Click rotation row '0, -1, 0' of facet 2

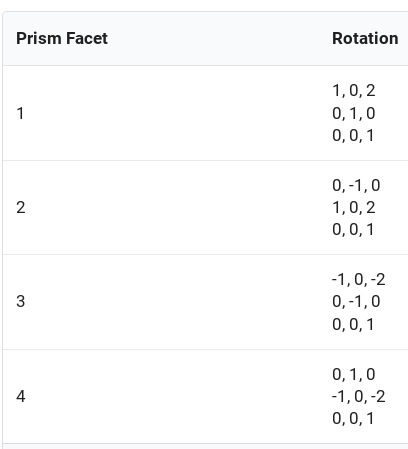click(x=356, y=185)
